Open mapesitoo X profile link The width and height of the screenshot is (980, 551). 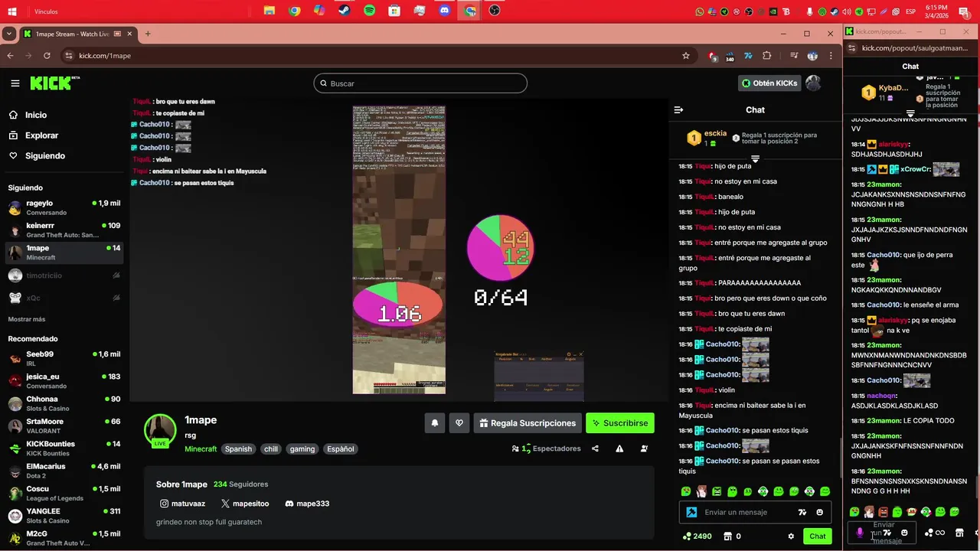click(245, 504)
